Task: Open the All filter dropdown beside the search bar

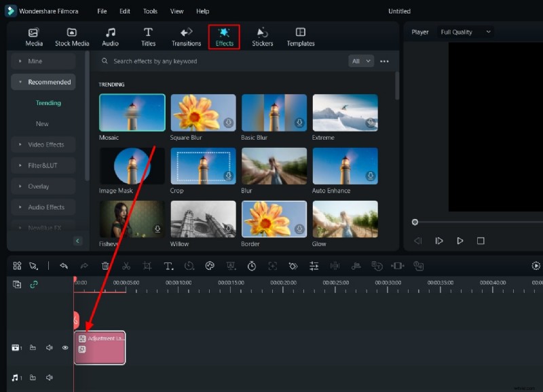Action: (x=362, y=61)
